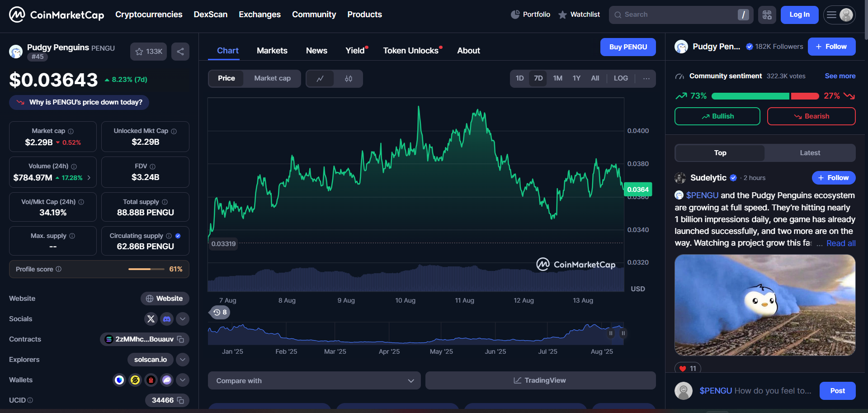Open the Cryptocurrencies nav menu
The image size is (868, 413).
149,14
